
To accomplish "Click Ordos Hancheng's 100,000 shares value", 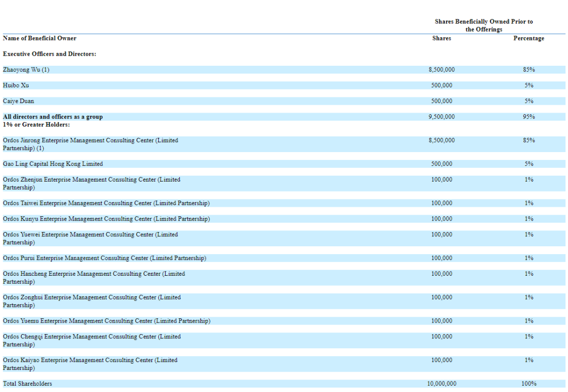I will (x=442, y=274).
